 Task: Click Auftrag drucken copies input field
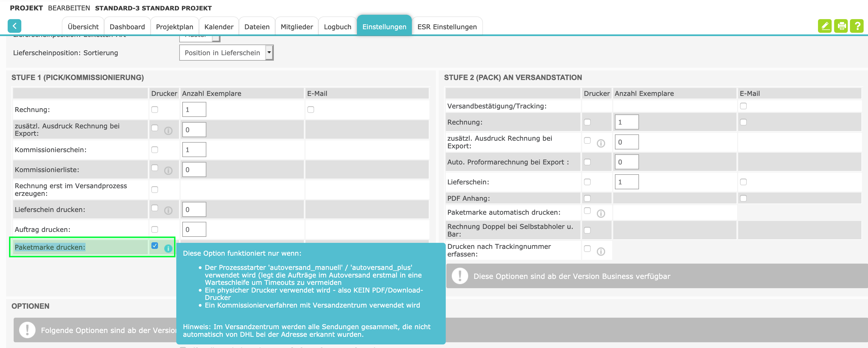click(x=194, y=229)
